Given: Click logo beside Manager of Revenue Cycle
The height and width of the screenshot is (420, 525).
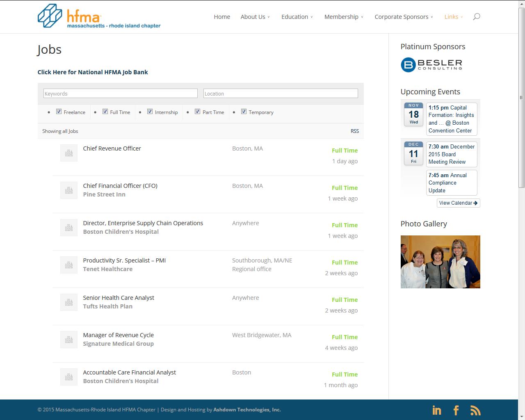Looking at the screenshot, I should (69, 340).
